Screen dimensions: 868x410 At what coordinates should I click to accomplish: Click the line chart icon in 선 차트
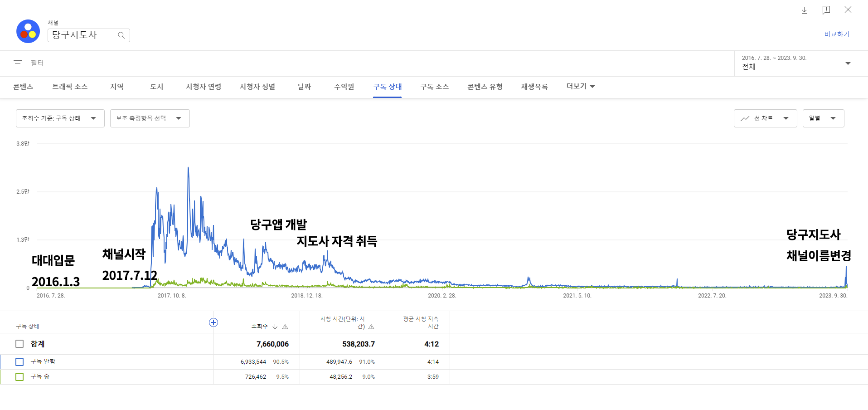[745, 118]
